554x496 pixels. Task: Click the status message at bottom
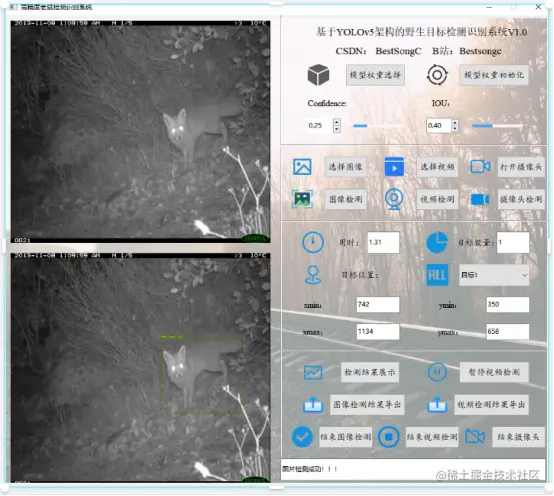(x=310, y=469)
